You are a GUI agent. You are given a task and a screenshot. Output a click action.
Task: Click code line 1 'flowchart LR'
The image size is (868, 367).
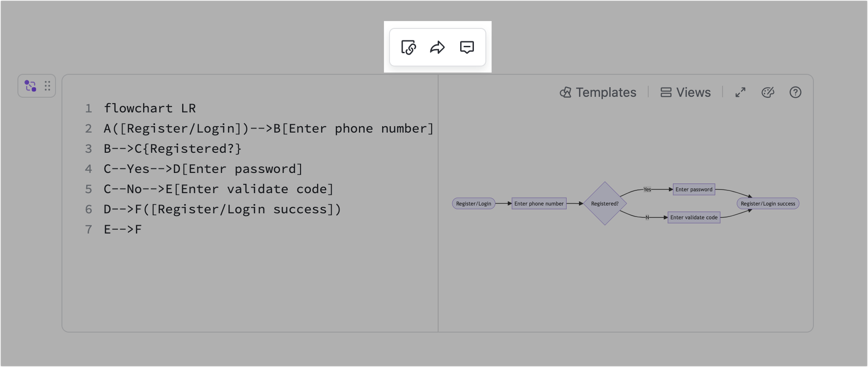pyautogui.click(x=150, y=108)
